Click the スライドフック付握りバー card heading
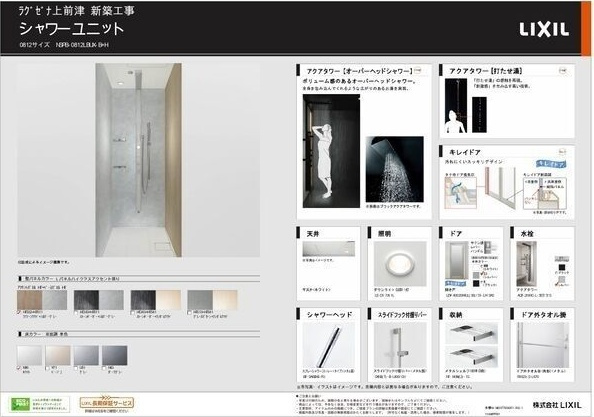594x417 pixels. click(x=402, y=315)
